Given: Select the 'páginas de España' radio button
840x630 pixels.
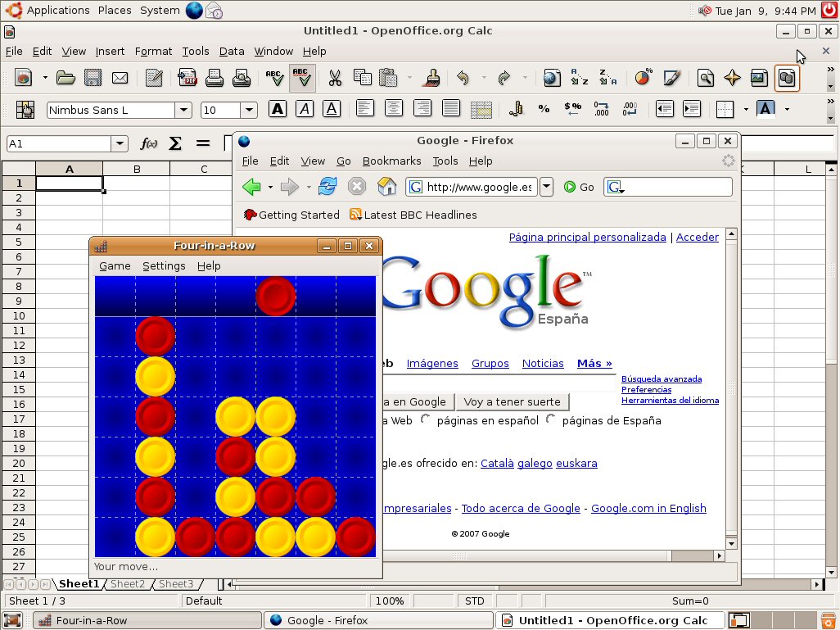Looking at the screenshot, I should pos(550,419).
